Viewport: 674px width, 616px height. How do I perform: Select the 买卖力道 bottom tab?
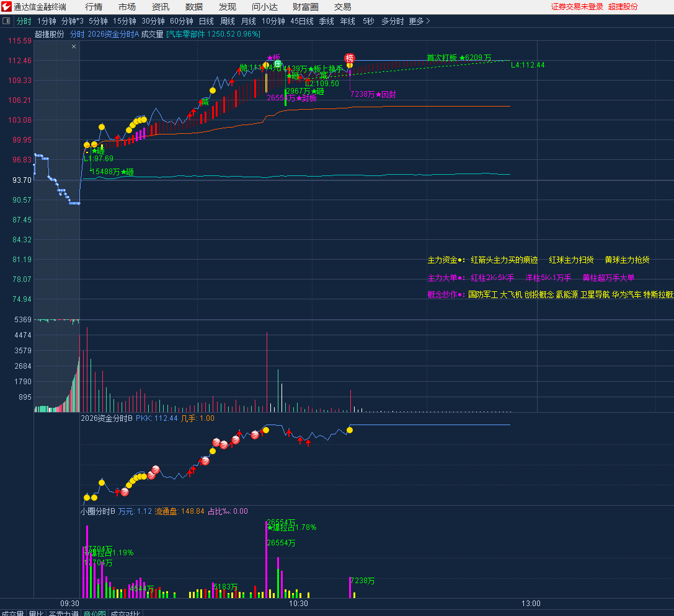63,613
